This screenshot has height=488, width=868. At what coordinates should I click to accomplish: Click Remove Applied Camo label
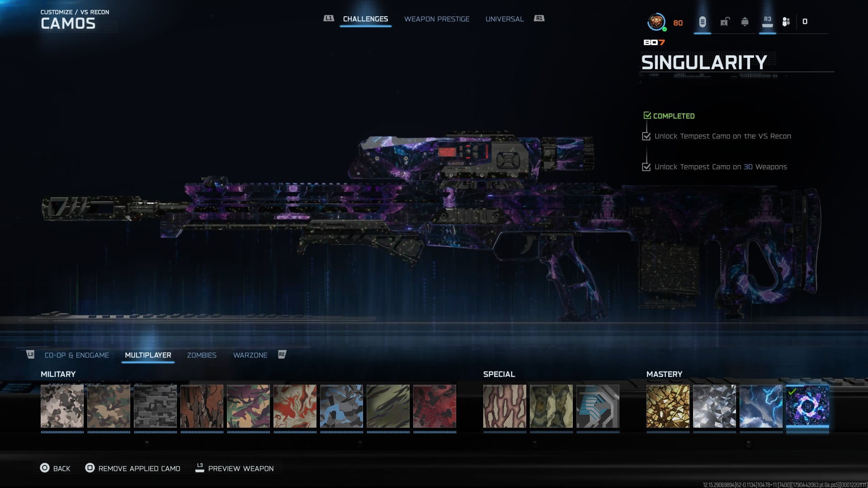tap(139, 469)
